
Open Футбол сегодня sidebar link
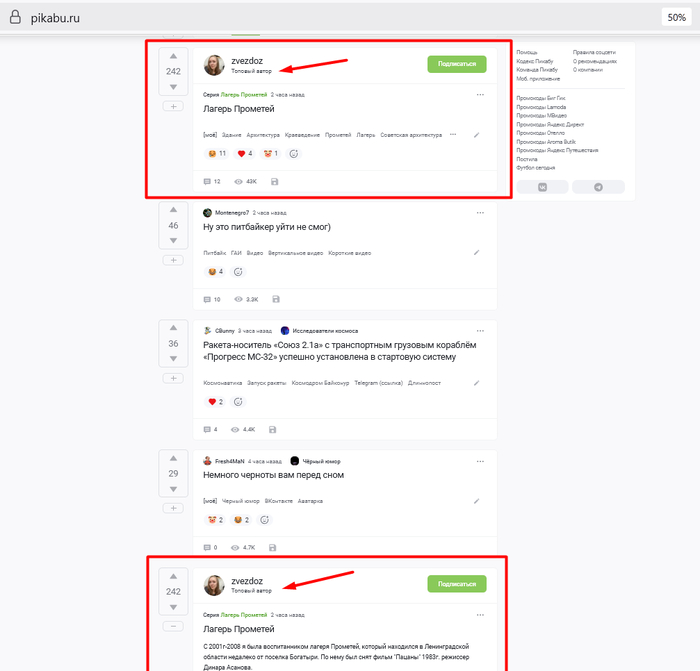(536, 168)
